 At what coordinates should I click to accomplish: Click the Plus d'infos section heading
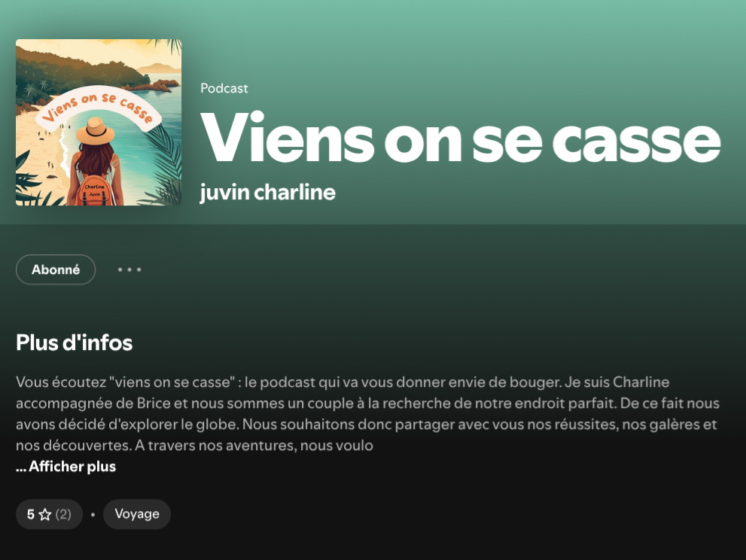75,342
